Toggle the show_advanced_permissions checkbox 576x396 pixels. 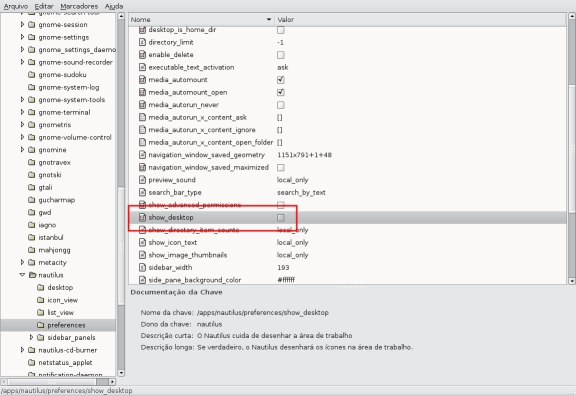281,205
